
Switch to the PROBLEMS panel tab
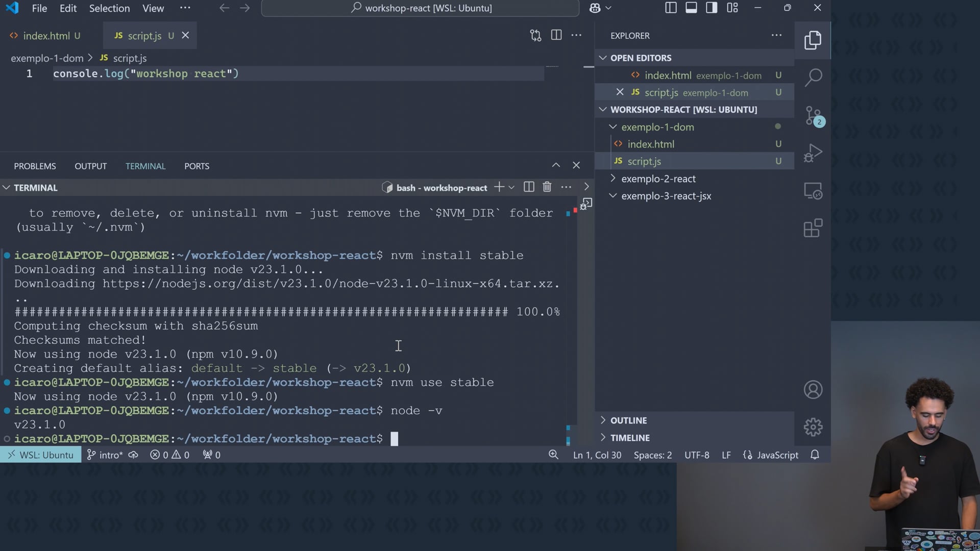click(x=35, y=166)
